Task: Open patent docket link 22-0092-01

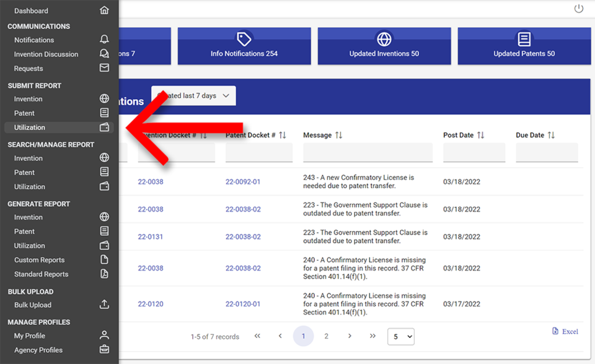Action: [x=243, y=182]
